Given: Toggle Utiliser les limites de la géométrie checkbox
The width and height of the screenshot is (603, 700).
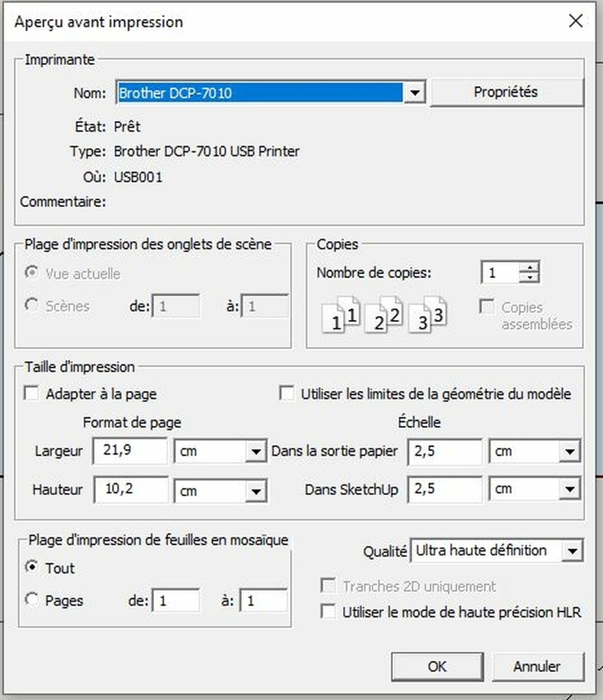Looking at the screenshot, I should (286, 393).
